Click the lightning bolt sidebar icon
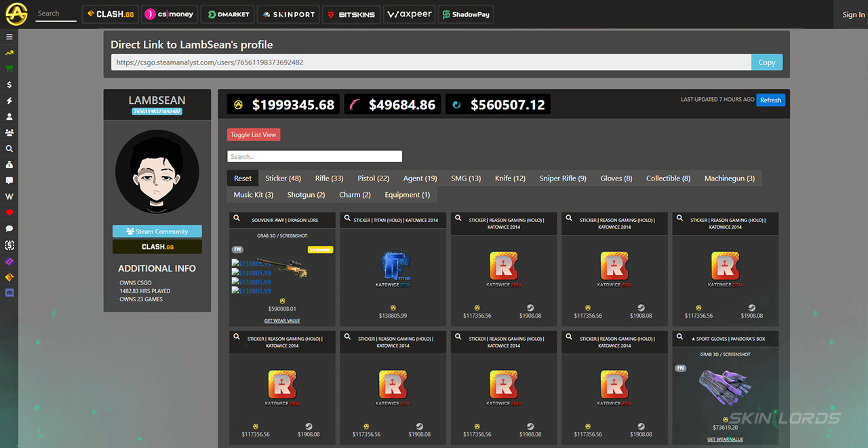Screen dimensions: 868x448 point(9,100)
